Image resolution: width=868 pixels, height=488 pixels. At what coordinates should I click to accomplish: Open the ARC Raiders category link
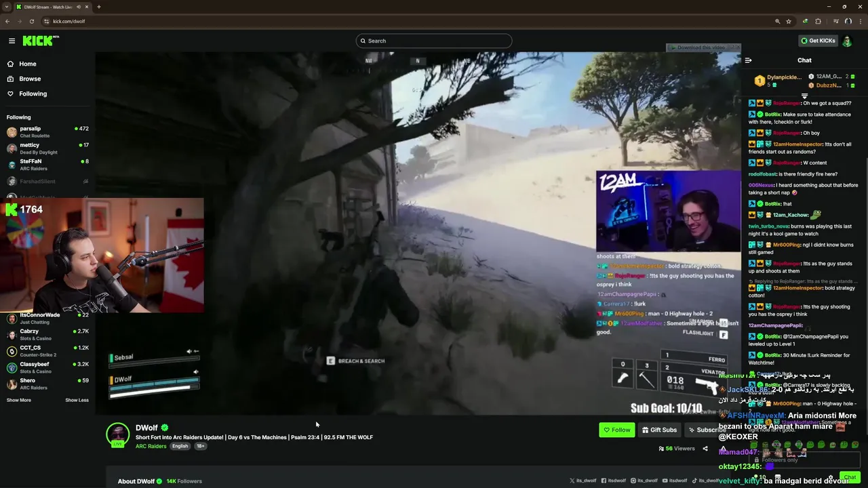click(x=151, y=446)
